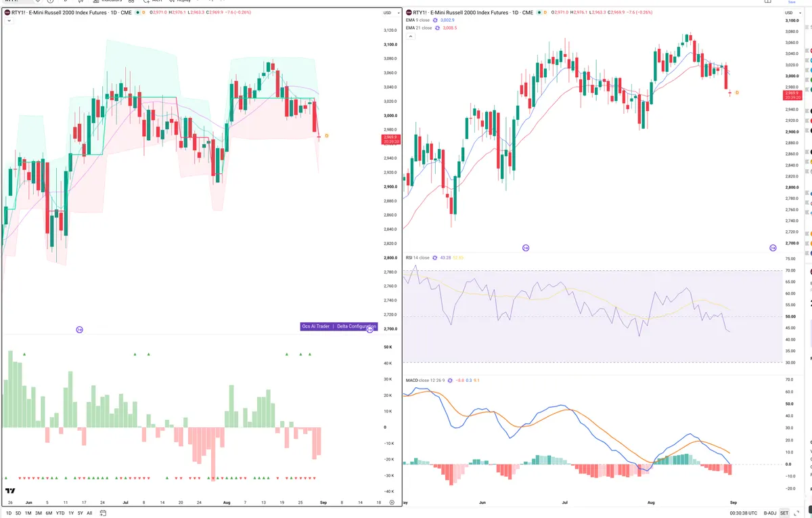Click the purple icon beside RSI 14 close
Viewport: 812px width, 518px height.
(x=434, y=257)
